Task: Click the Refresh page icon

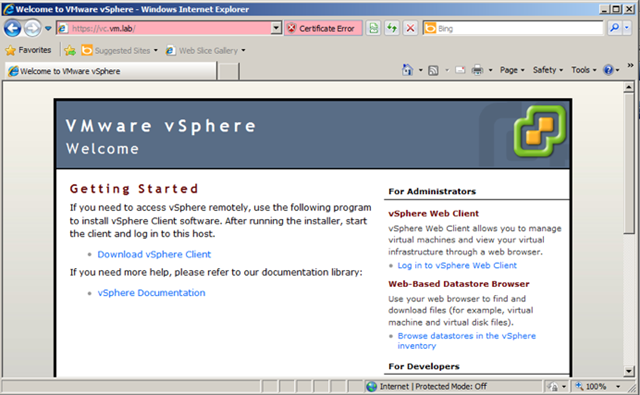Action: click(x=392, y=28)
